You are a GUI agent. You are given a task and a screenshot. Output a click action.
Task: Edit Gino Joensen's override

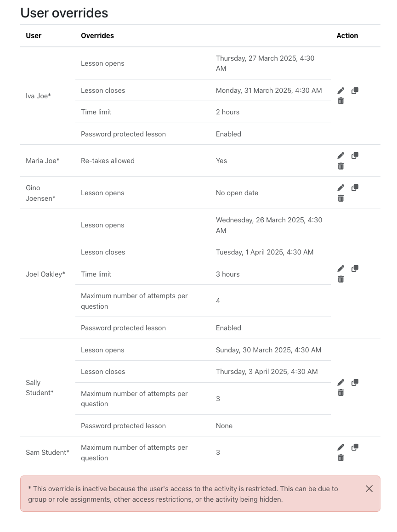[340, 187]
